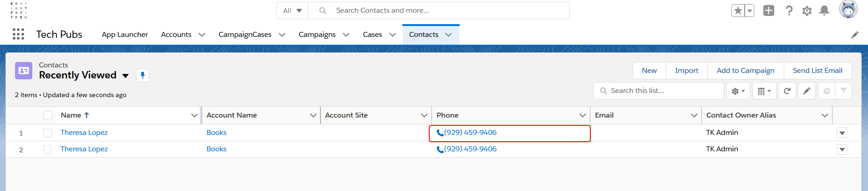Open Theresa Lopez contact in row 2
The height and width of the screenshot is (191, 868).
[x=84, y=149]
